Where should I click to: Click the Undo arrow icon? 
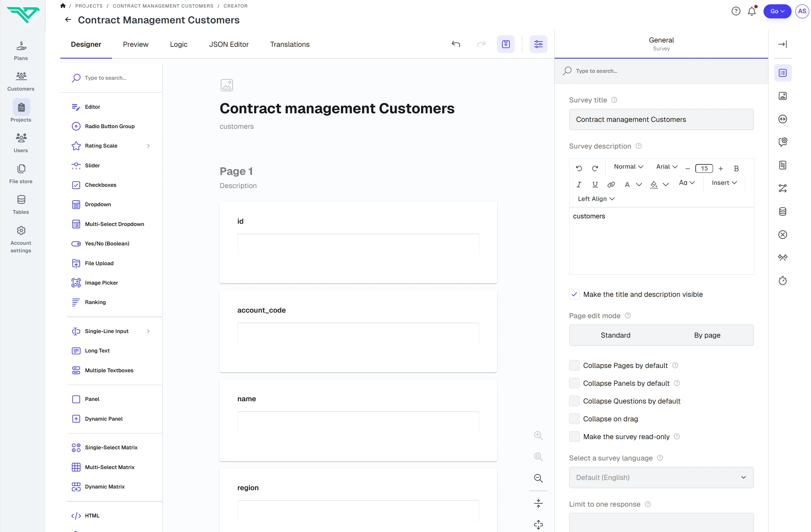456,44
